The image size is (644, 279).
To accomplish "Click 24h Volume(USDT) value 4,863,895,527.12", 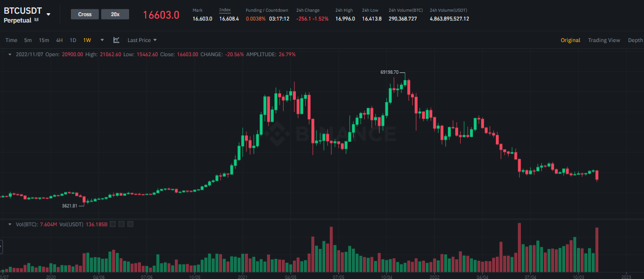I will pyautogui.click(x=449, y=19).
